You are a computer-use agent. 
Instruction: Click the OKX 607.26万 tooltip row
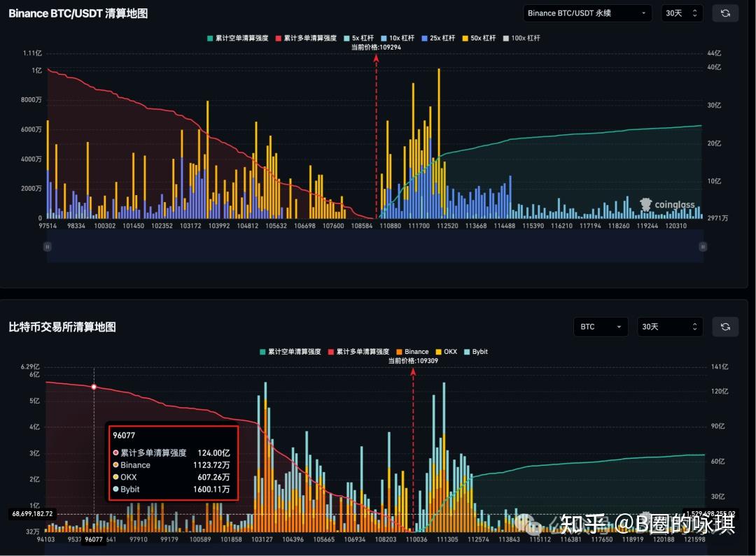(x=171, y=478)
